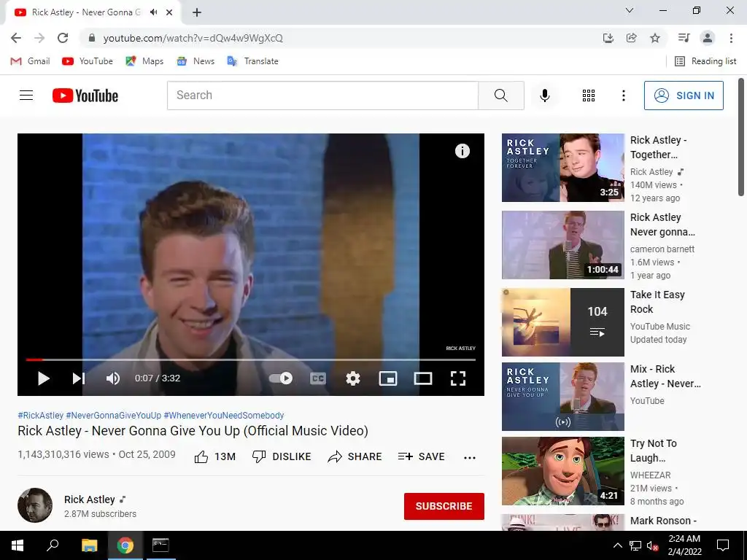This screenshot has height=560, width=747.
Task: Open File Explorer in taskbar
Action: tap(89, 545)
